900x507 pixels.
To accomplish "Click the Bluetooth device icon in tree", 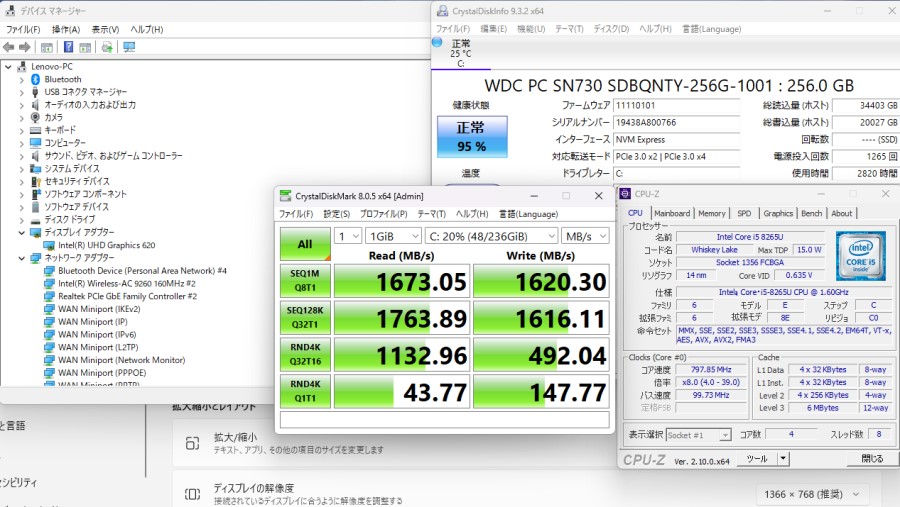I will 35,79.
